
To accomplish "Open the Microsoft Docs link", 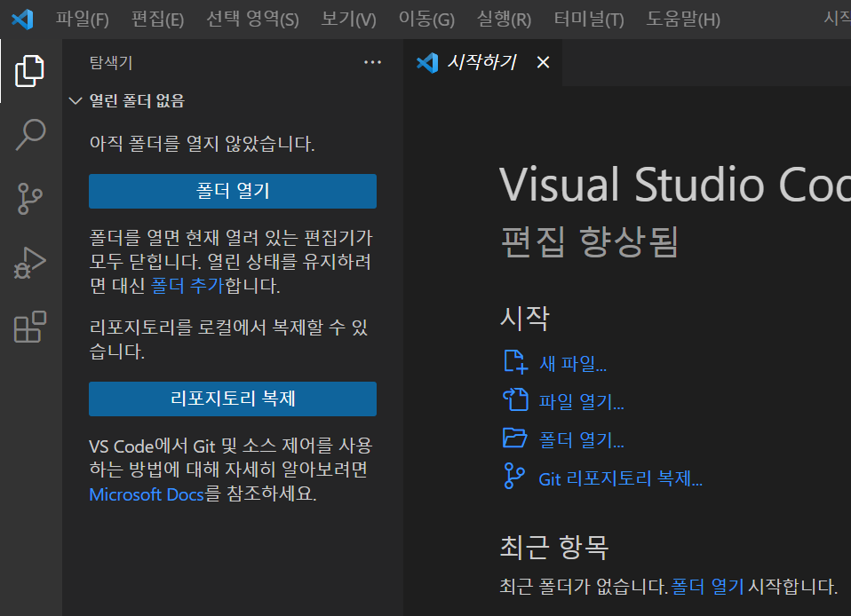I will tap(147, 494).
